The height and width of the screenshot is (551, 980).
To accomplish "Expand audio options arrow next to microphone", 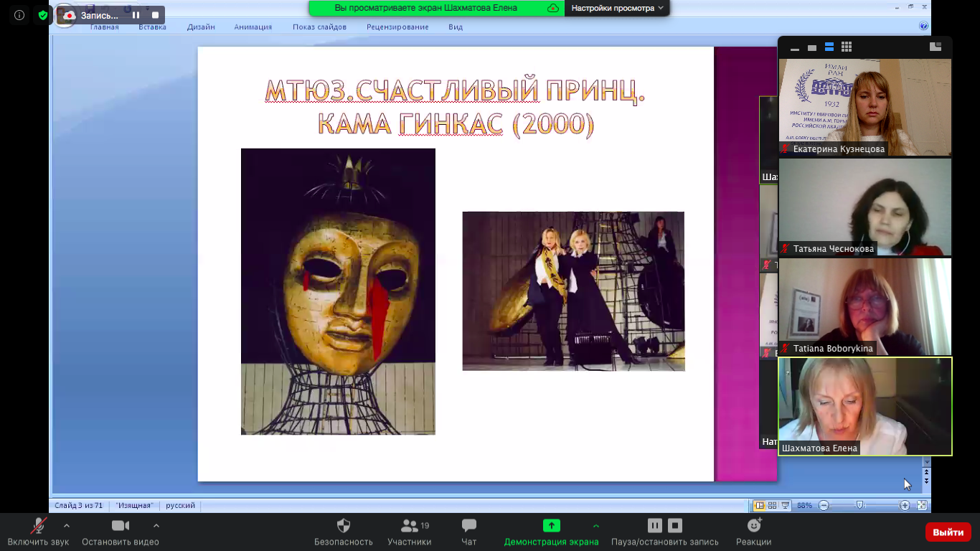I will coord(67,525).
